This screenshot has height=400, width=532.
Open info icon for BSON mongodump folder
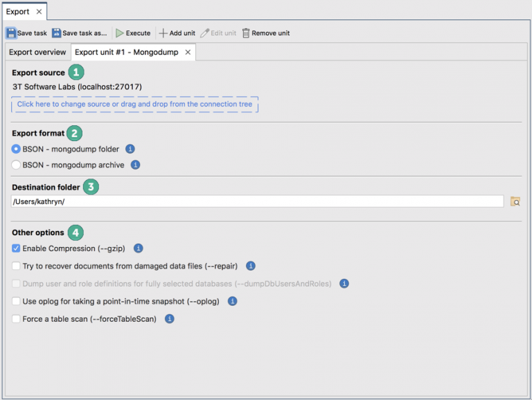[130, 149]
